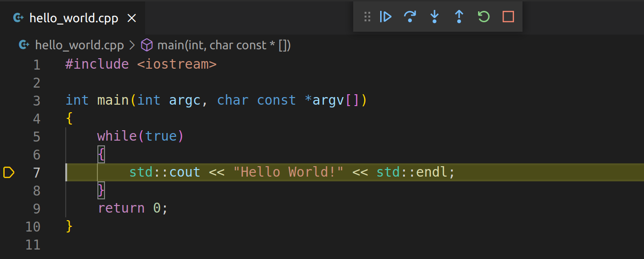Click the C++ file icon in tab
644x259 pixels.
(18, 18)
